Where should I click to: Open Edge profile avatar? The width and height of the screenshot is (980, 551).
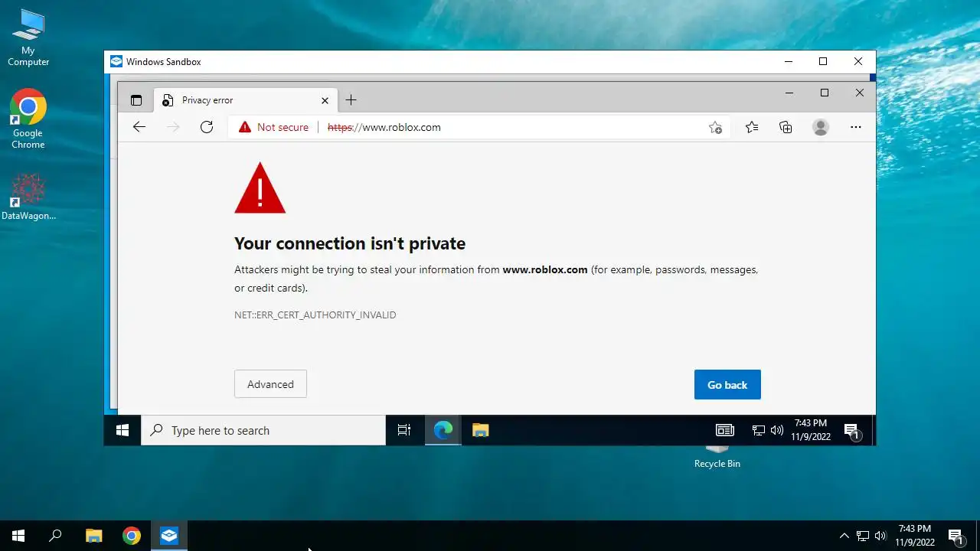(x=821, y=127)
